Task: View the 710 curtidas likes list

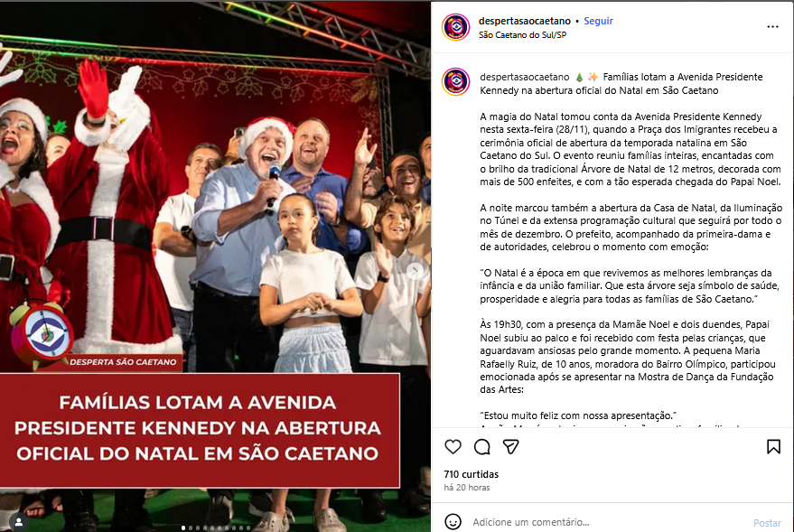Action: pos(471,474)
